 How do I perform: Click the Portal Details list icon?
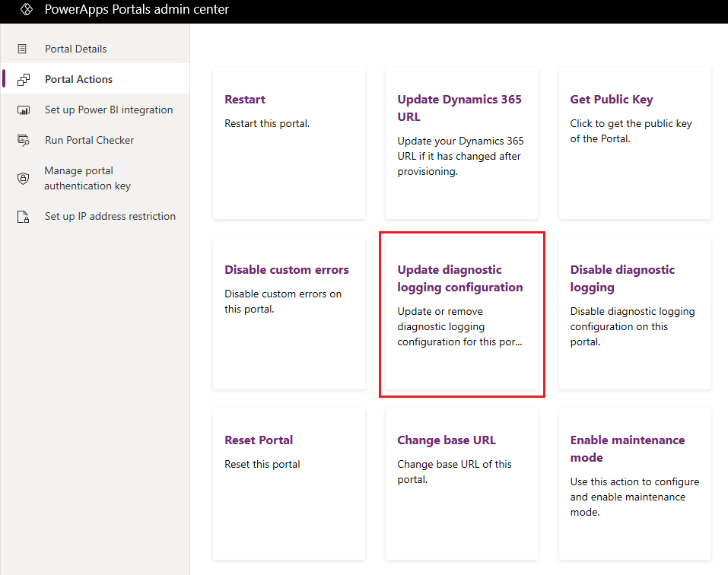(x=22, y=49)
